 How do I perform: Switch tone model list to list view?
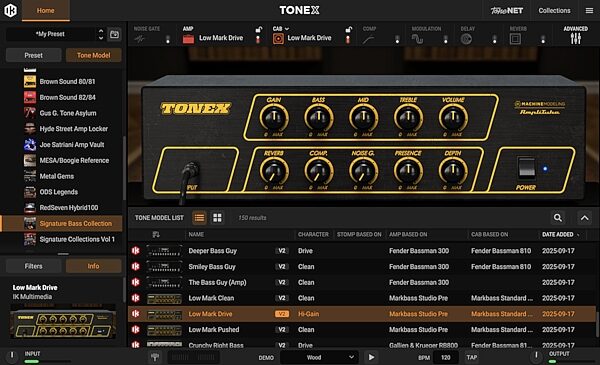[199, 218]
